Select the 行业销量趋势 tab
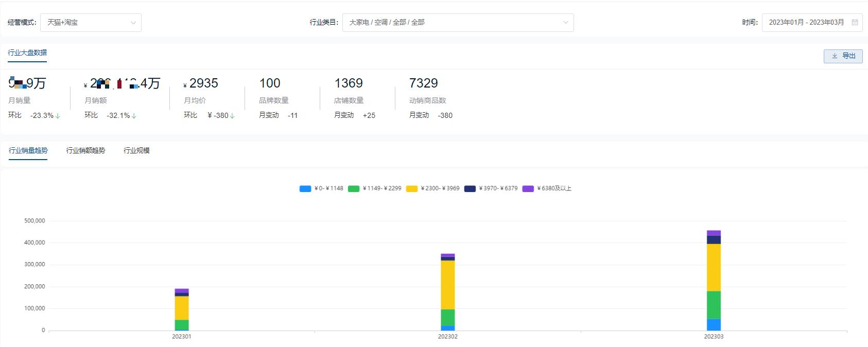 [28, 151]
